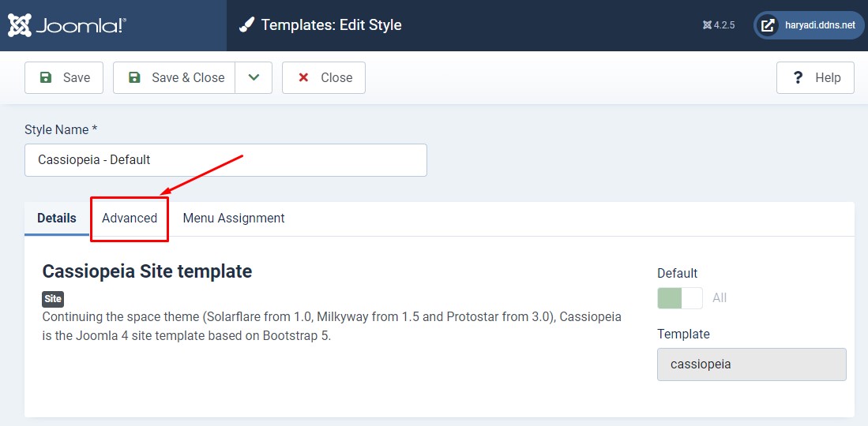Open the Advanced tab

tap(130, 218)
